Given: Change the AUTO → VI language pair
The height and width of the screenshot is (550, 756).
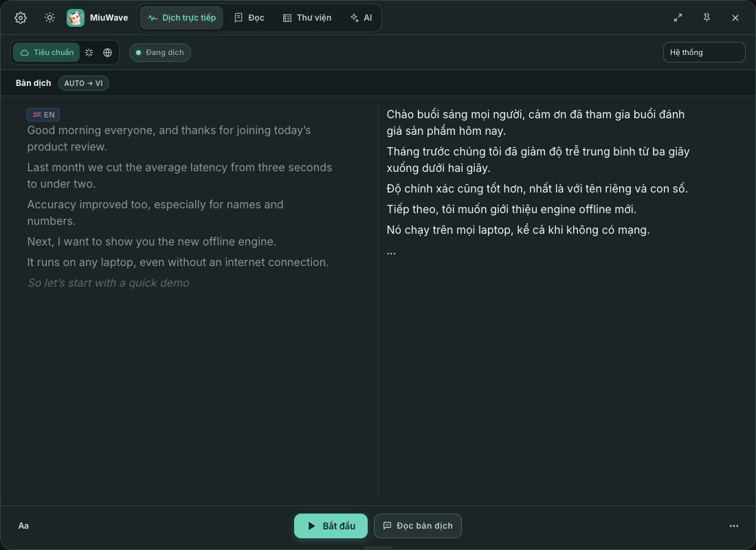Looking at the screenshot, I should point(84,83).
